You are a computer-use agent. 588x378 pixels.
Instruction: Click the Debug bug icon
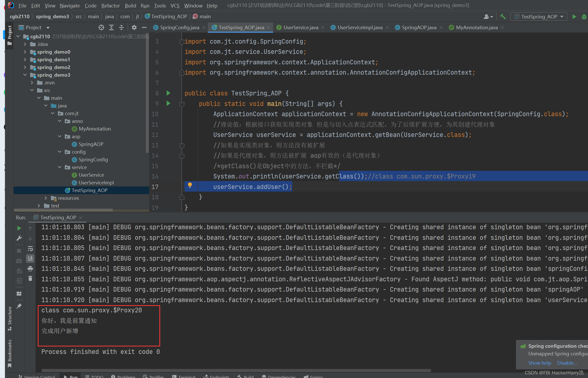(x=584, y=17)
